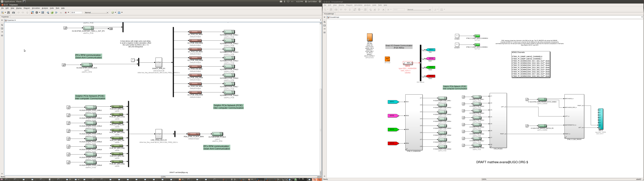Click Save icon in h1pemex toolbar
Viewport: 644px width, 181px height.
click(x=9, y=12)
